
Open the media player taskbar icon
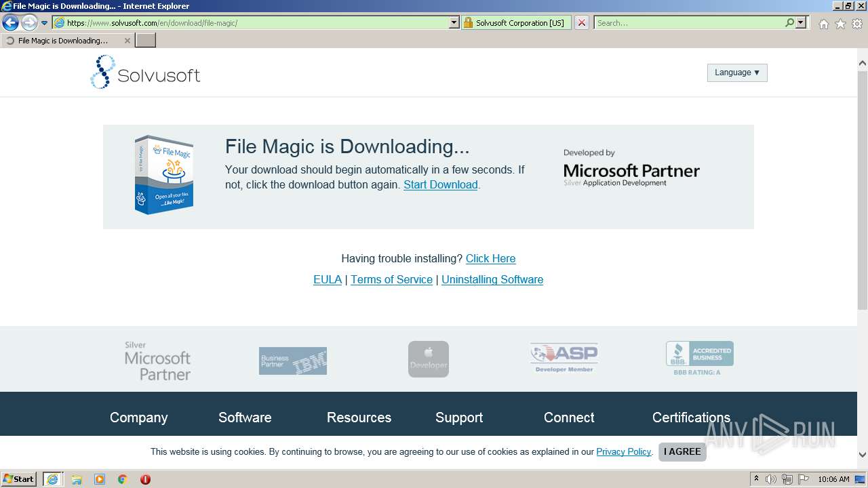coord(100,479)
